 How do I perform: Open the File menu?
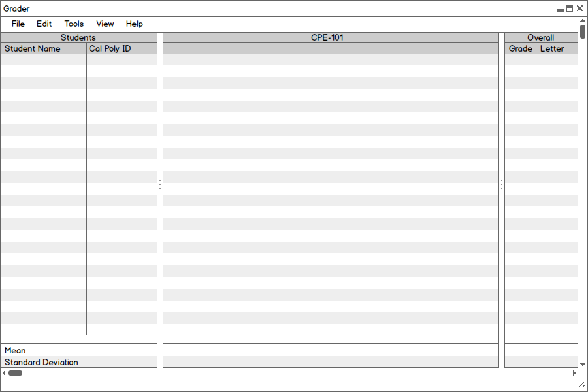click(18, 24)
